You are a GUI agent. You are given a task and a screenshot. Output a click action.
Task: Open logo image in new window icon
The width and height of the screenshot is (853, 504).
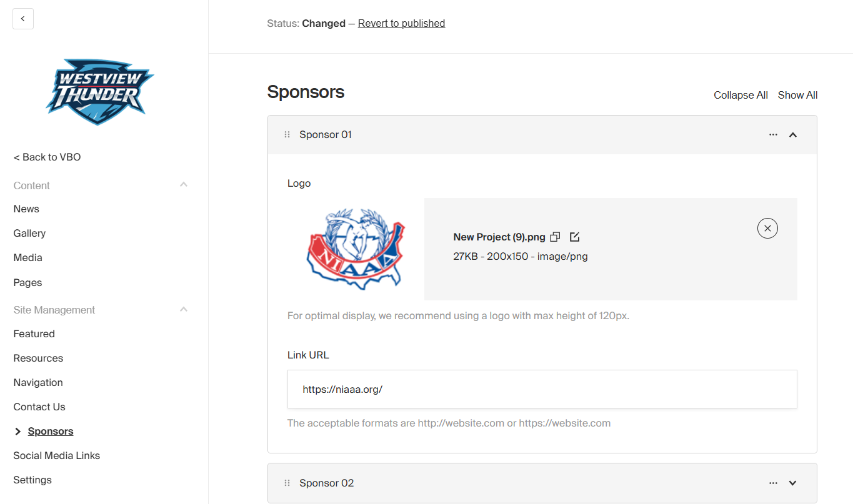[575, 237]
